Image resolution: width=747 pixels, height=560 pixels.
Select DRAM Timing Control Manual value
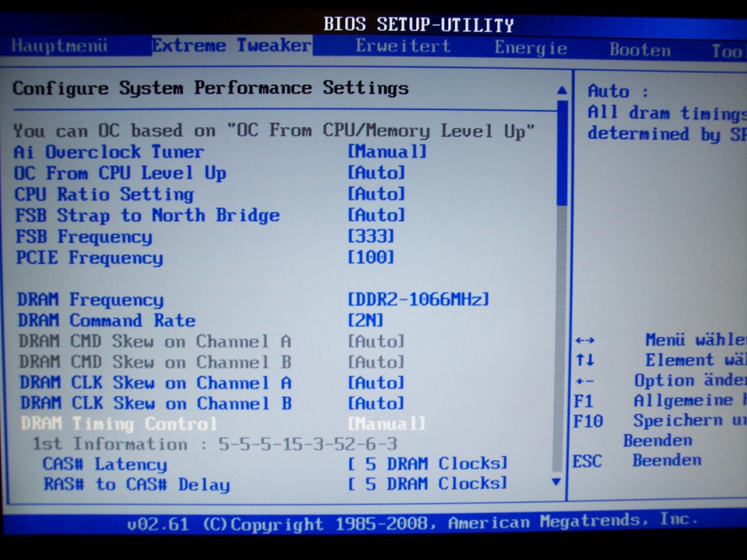[x=387, y=424]
